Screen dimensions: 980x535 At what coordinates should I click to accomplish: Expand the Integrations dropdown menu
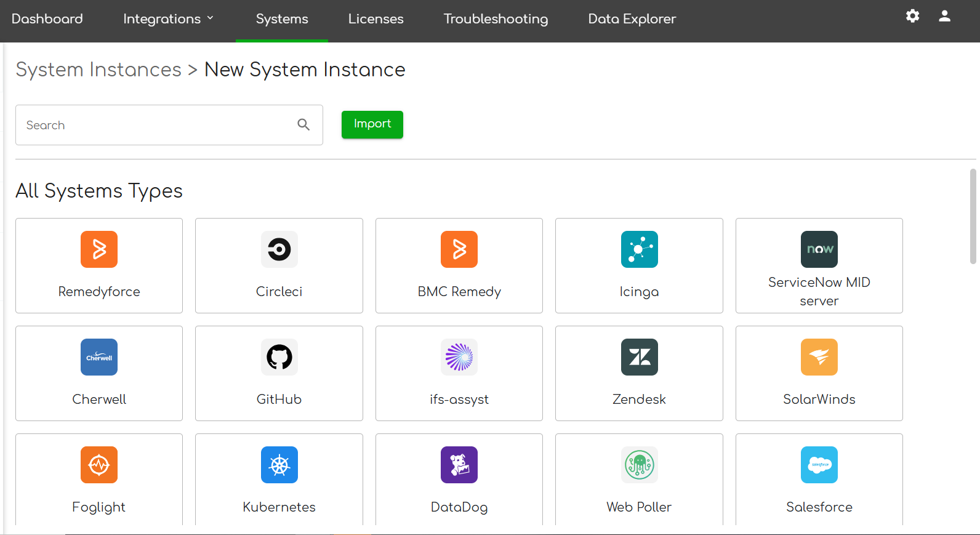(x=169, y=19)
